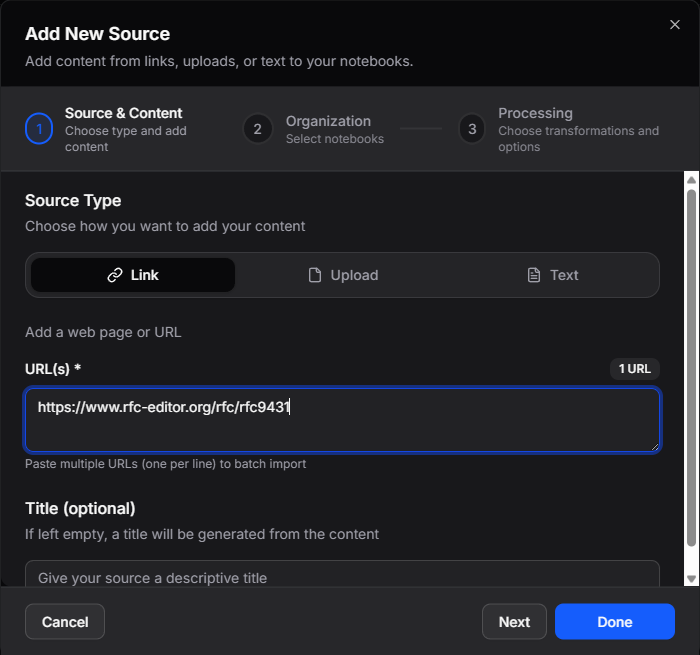Switch to the Text source type
The width and height of the screenshot is (700, 655).
(x=552, y=275)
